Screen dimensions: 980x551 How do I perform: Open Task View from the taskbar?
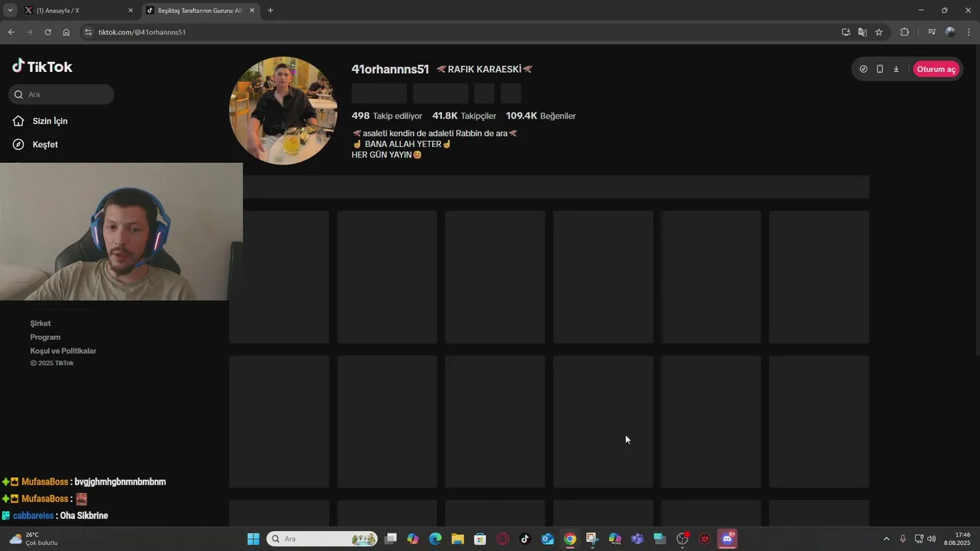point(390,539)
